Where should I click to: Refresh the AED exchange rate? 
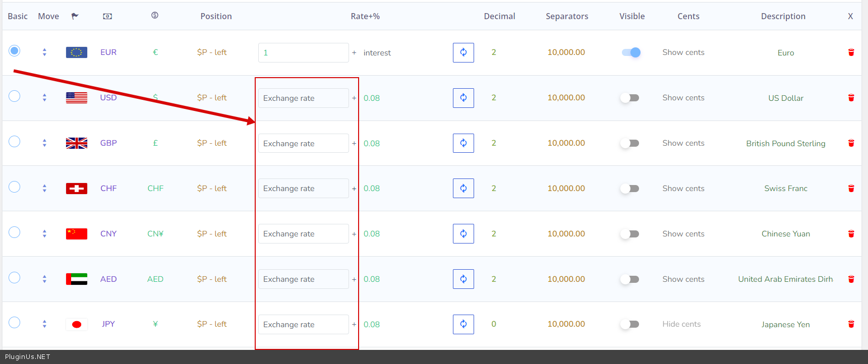pos(463,279)
